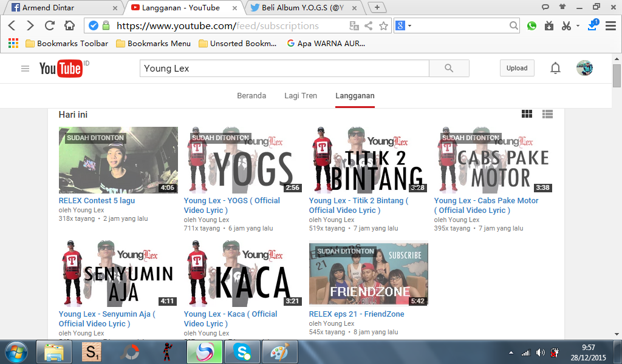The image size is (622, 364).
Task: Click the video download extension icon
Action: click(x=549, y=26)
